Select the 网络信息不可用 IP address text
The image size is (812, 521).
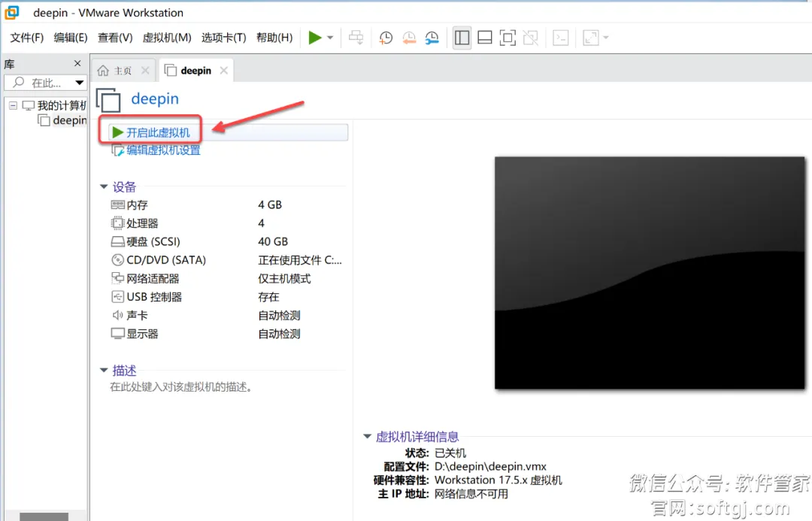coord(471,494)
